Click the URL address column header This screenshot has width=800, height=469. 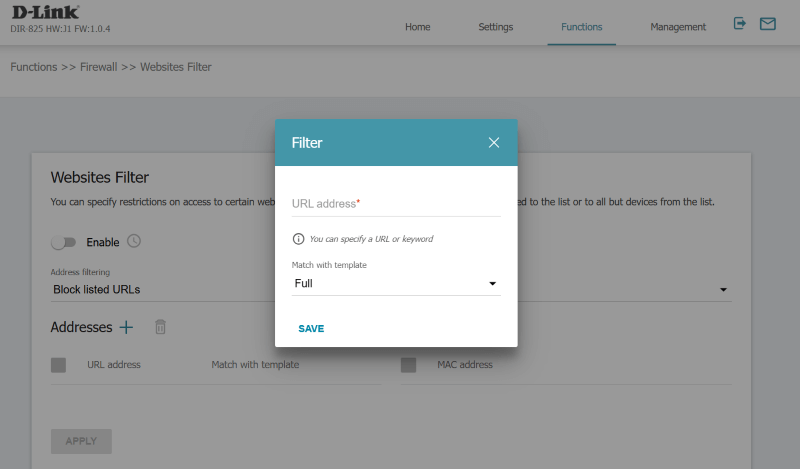click(x=114, y=365)
